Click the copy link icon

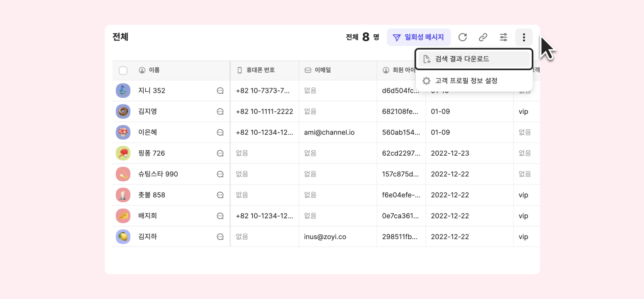(x=483, y=38)
